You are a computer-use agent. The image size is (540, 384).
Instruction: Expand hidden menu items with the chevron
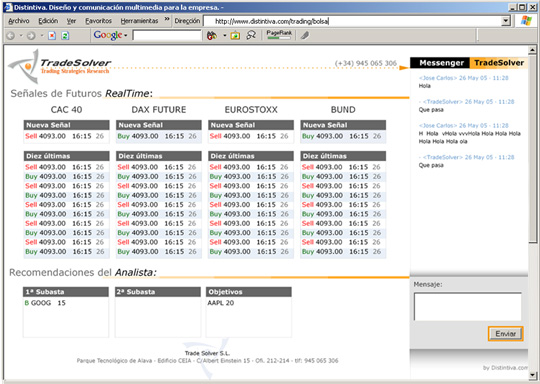[167, 19]
